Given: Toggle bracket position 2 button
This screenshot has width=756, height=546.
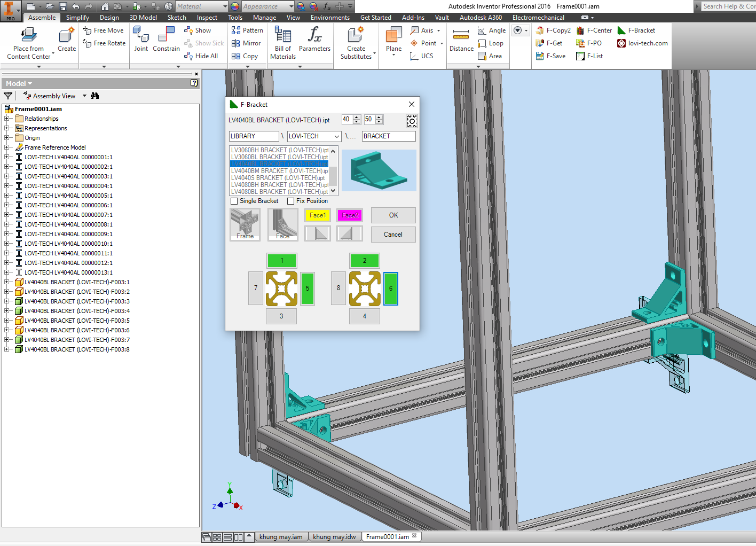Looking at the screenshot, I should coord(365,261).
